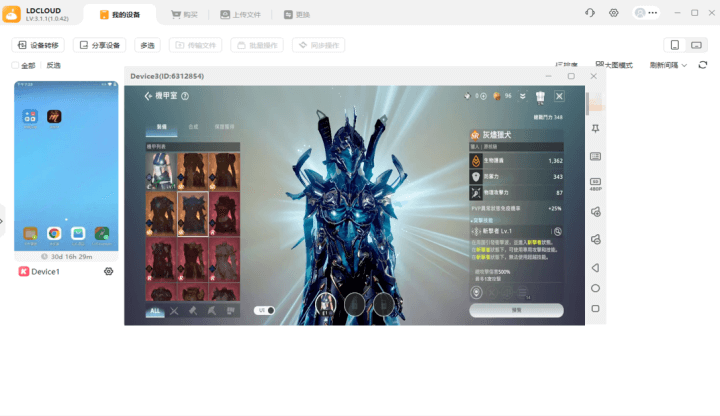Image resolution: width=720 pixels, height=416 pixels.
Task: Open the Device1 phone screen thumbnail
Action: [x=66, y=166]
